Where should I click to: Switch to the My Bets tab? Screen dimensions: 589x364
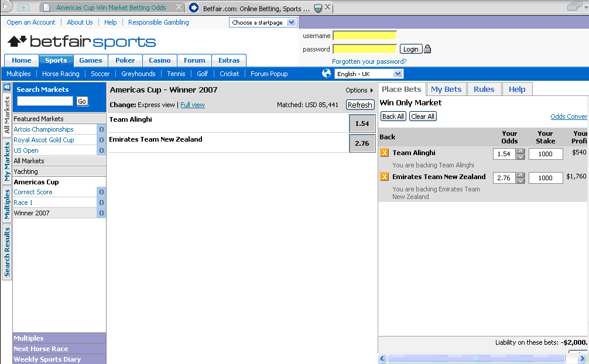[446, 89]
